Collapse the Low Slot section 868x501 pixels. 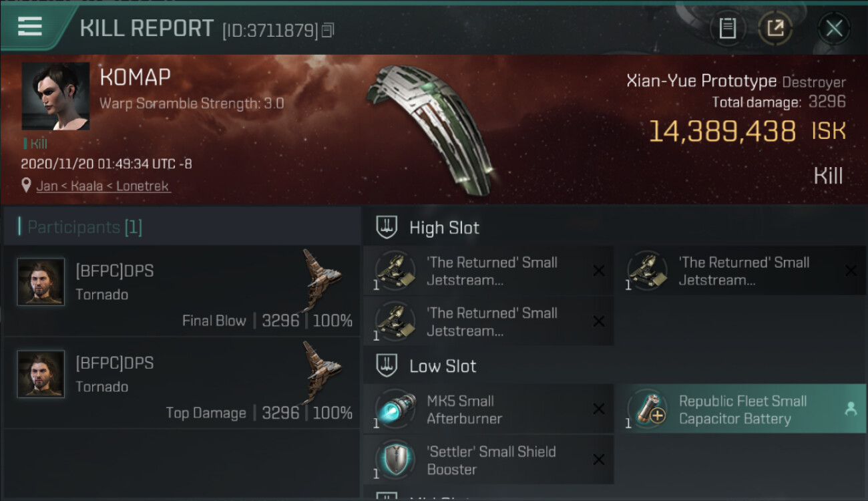pos(387,366)
